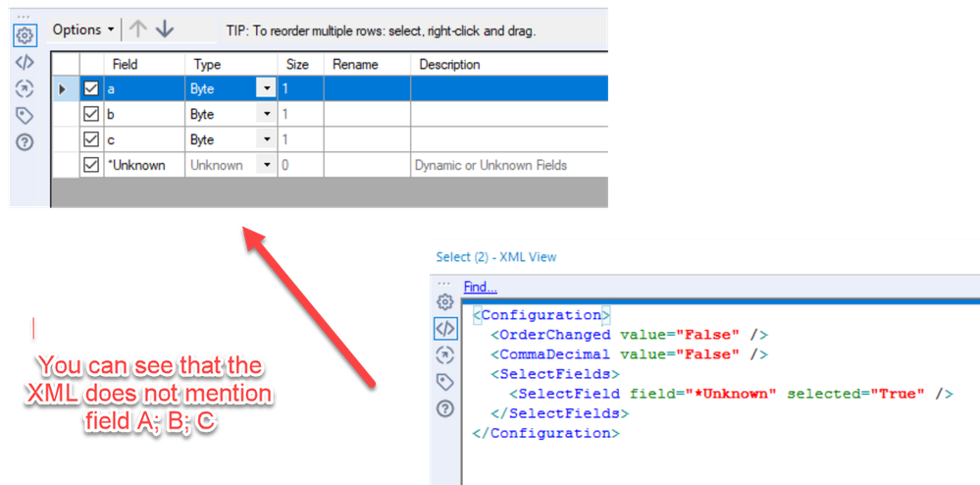Click the OrderChanged line in XML
Image resolution: width=980 pixels, height=485 pixels.
pos(630,334)
